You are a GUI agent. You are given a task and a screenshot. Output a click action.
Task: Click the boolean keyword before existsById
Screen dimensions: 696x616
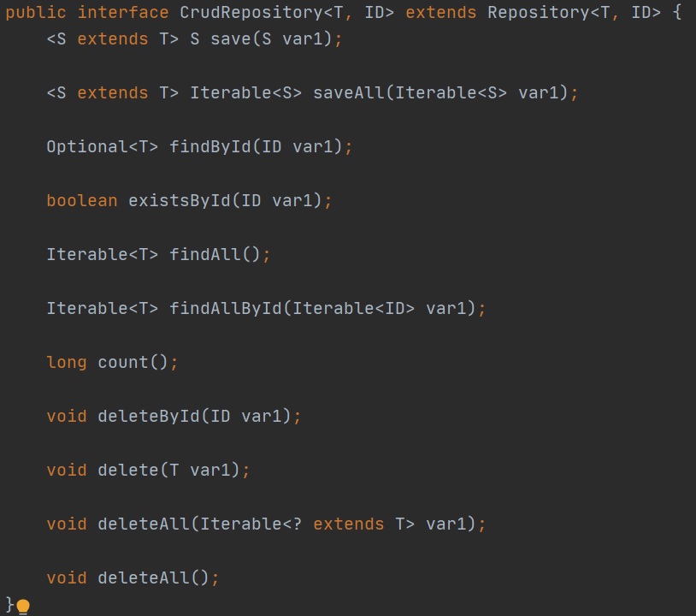pyautogui.click(x=82, y=200)
